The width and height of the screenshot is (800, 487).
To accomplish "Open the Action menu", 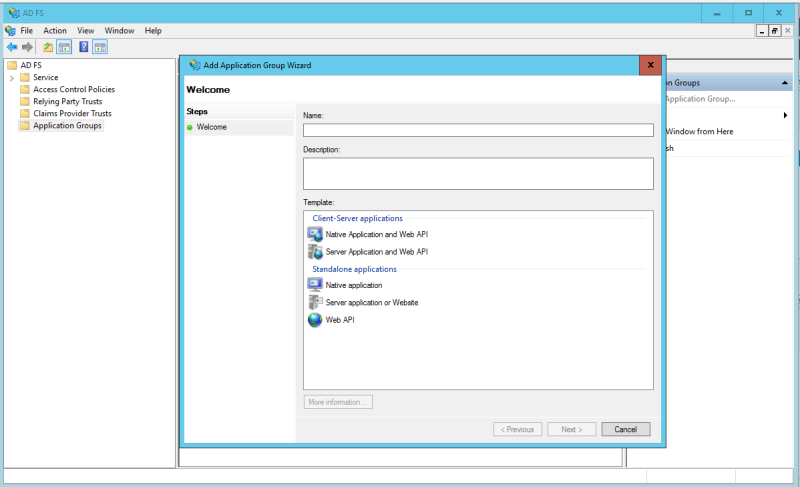I will tap(55, 31).
